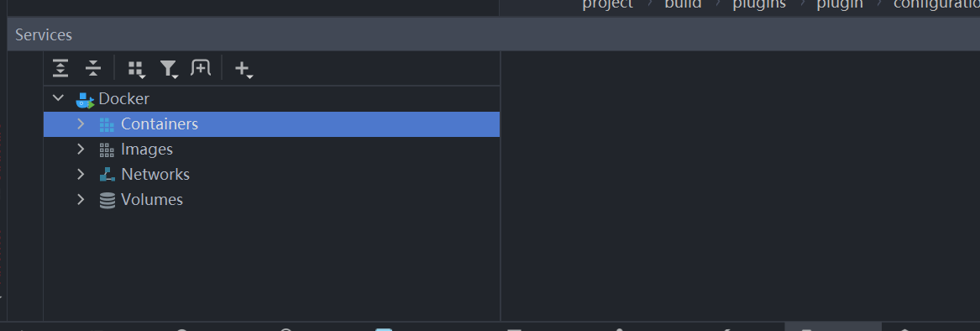Image resolution: width=980 pixels, height=331 pixels.
Task: Collapse the Docker tree node
Action: tap(58, 98)
